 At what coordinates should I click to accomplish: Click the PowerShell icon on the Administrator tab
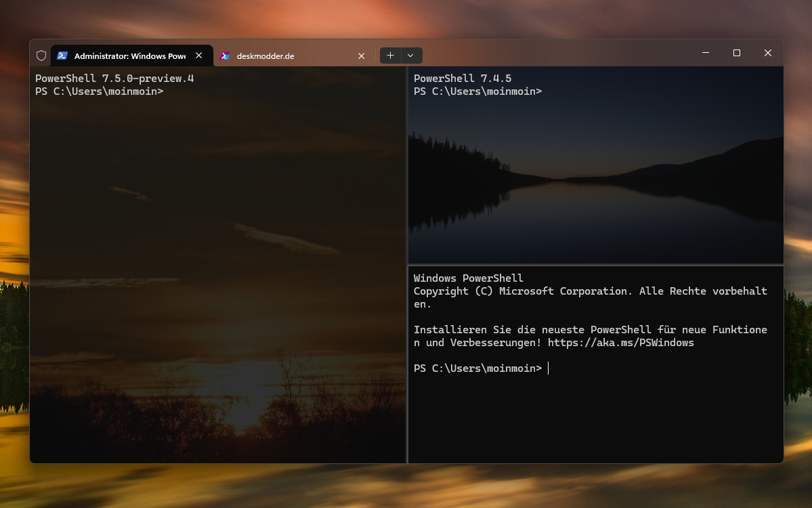pos(62,56)
